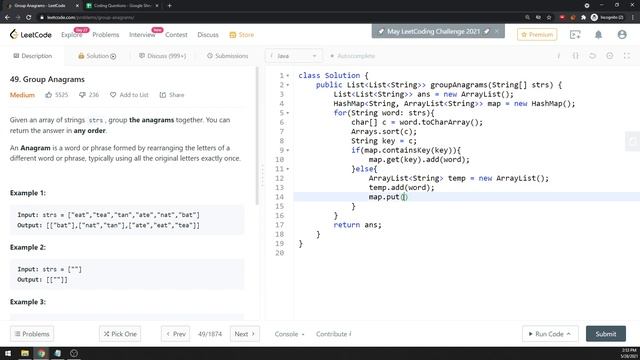Open editor settings icon
The height and width of the screenshot is (360, 640).
610,56
